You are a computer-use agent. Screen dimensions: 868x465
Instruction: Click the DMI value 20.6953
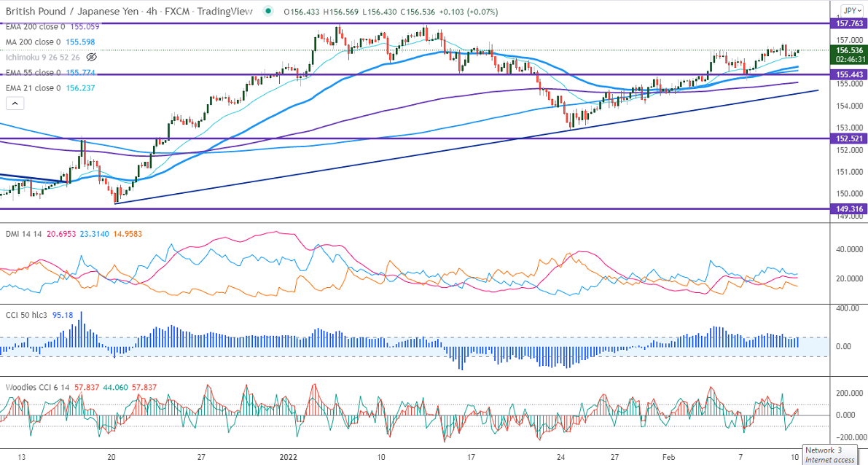pos(61,234)
